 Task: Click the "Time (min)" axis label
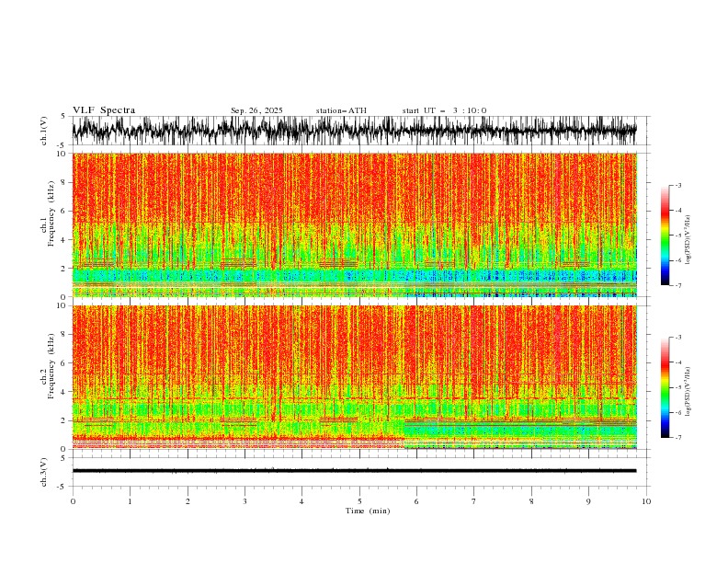click(x=368, y=511)
